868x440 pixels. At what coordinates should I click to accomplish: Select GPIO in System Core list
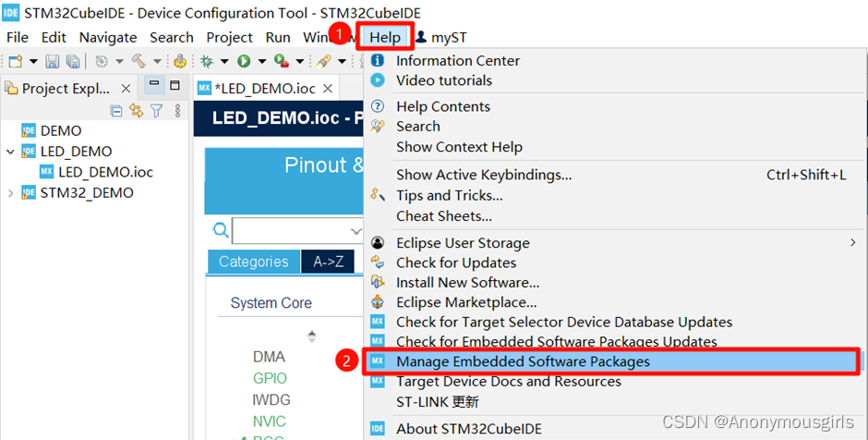pos(271,378)
